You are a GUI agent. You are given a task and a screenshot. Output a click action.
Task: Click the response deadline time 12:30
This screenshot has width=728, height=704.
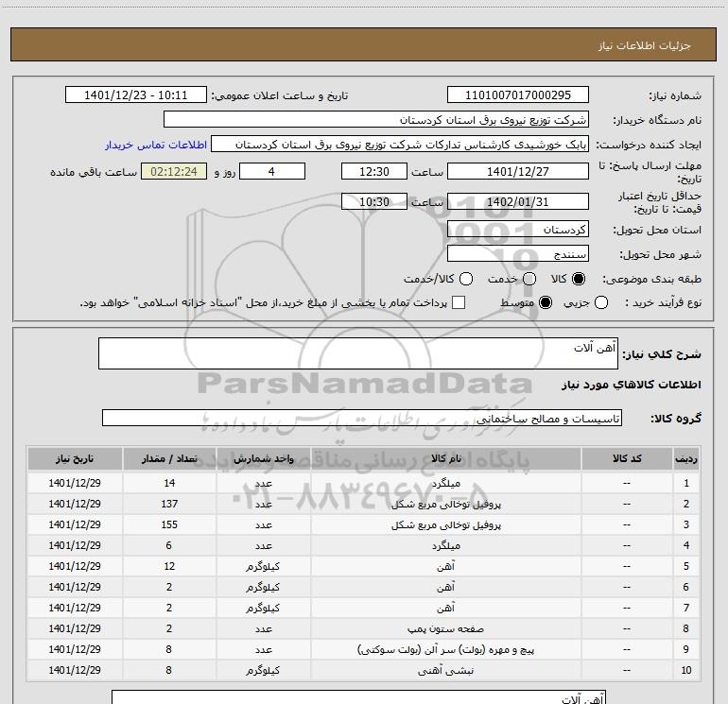(x=374, y=171)
